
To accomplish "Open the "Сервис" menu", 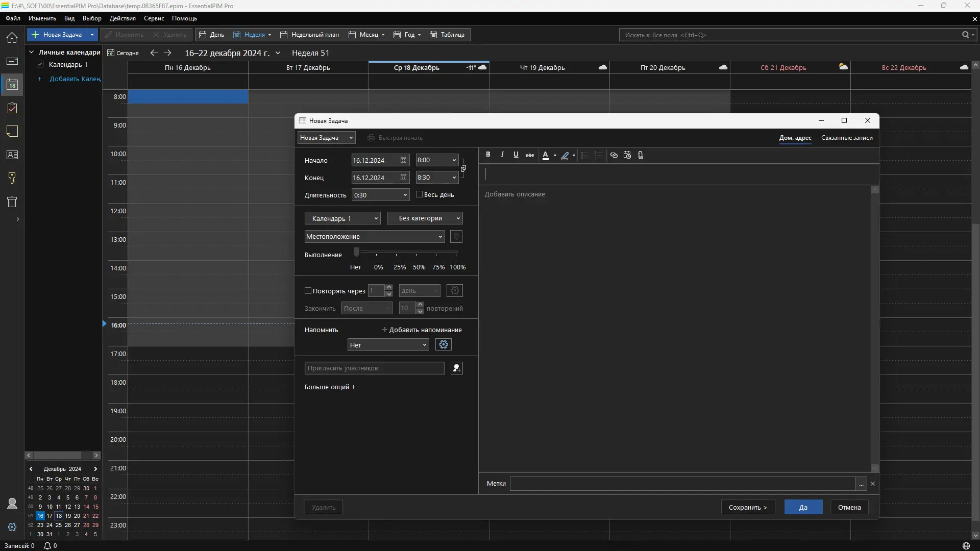I will point(154,18).
